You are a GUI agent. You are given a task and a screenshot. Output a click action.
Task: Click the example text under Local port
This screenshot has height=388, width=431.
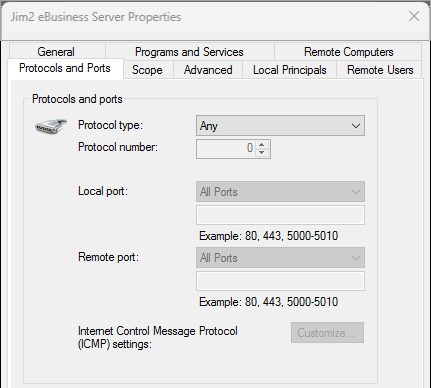[x=269, y=236]
